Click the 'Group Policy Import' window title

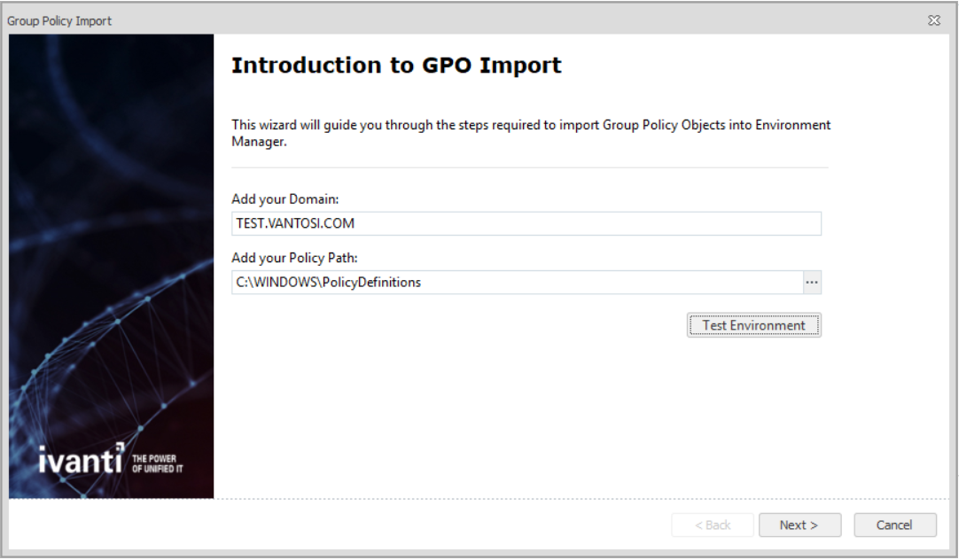[x=59, y=20]
